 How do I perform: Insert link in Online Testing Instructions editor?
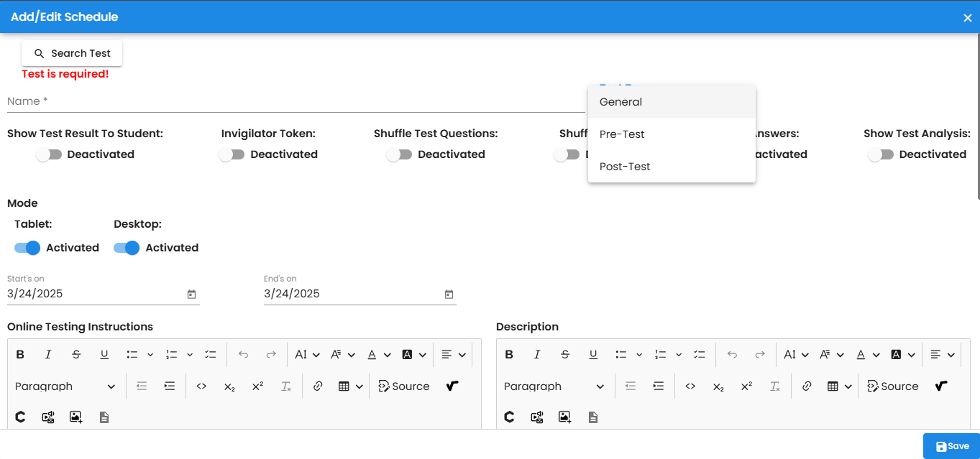click(x=318, y=386)
